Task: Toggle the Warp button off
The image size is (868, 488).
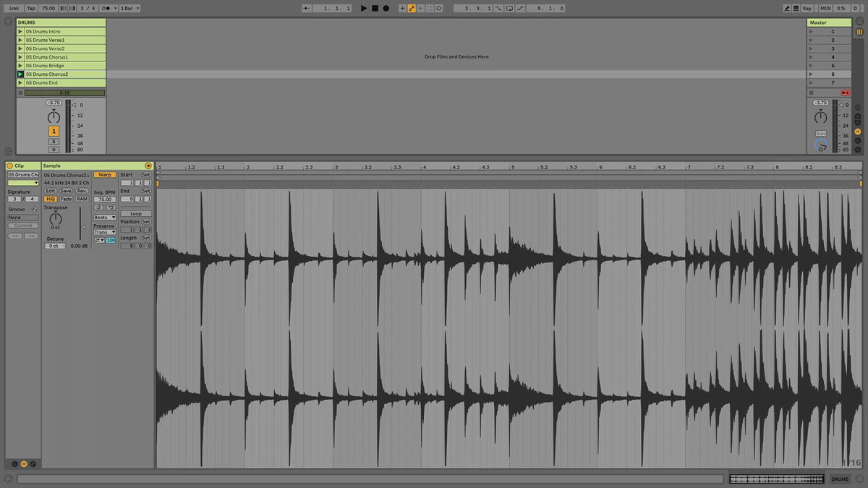Action: tap(105, 175)
